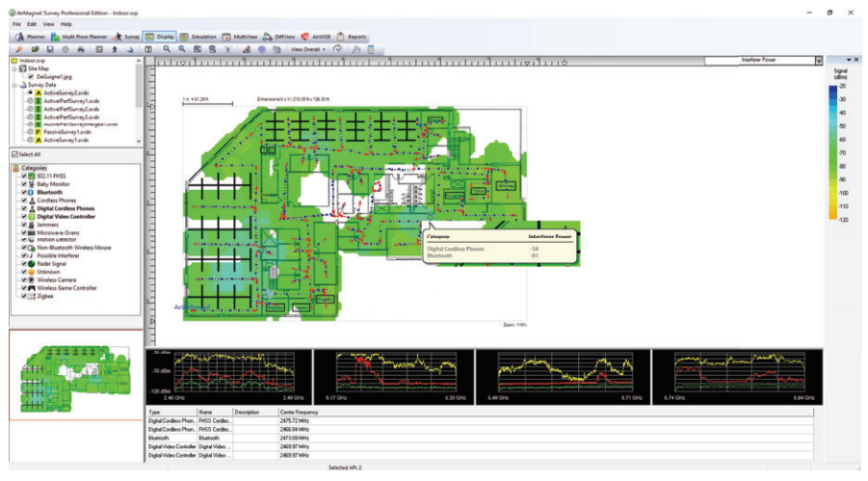Viewport: 868px width, 481px height.
Task: Click the Wireless Game Controller icon
Action: coord(32,288)
